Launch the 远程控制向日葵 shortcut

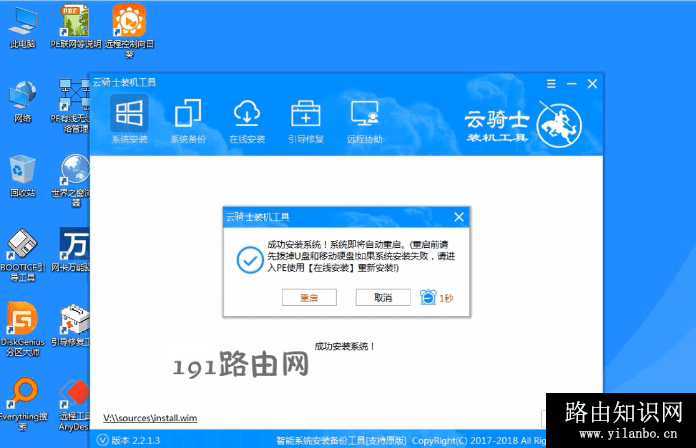[129, 31]
